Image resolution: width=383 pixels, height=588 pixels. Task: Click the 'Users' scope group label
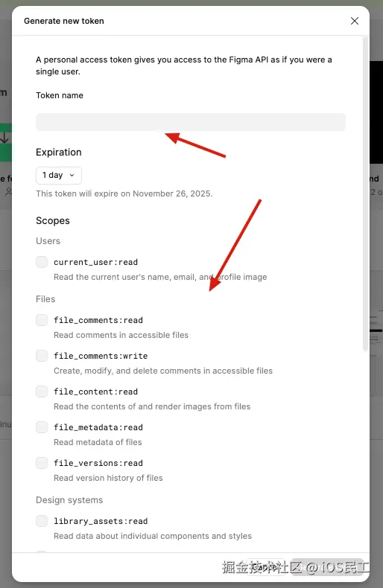pyautogui.click(x=48, y=240)
